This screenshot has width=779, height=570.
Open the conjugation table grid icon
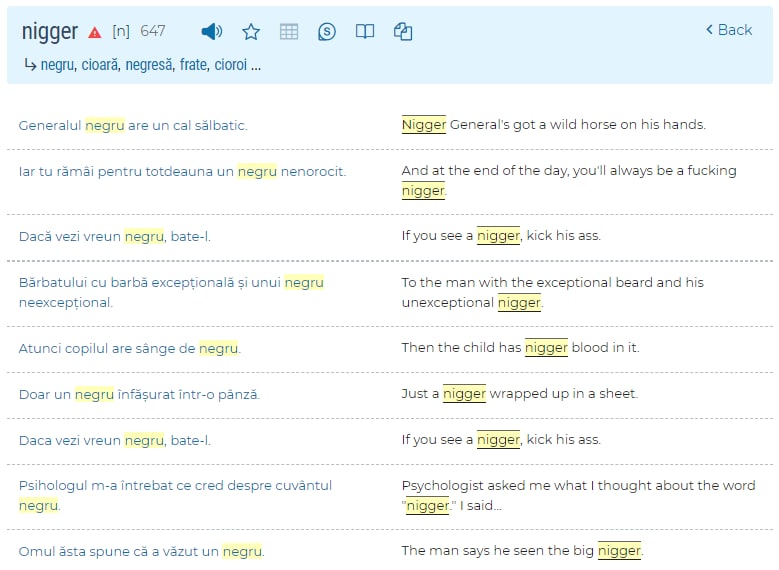(289, 32)
